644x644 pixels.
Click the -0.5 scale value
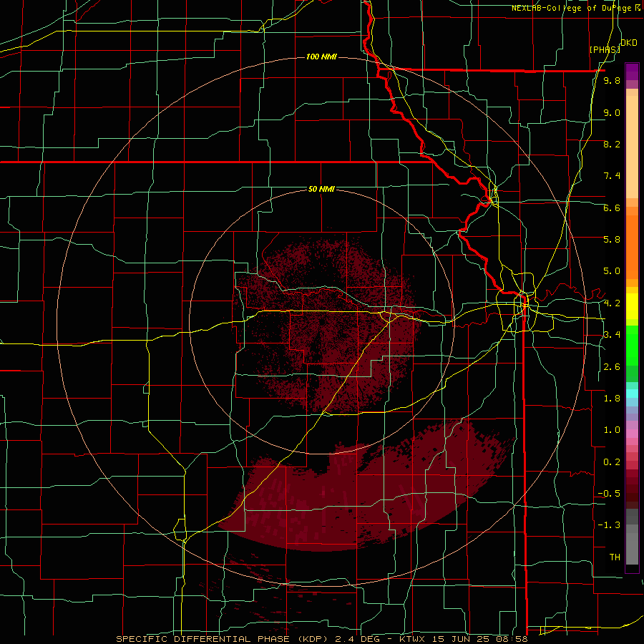click(x=610, y=494)
